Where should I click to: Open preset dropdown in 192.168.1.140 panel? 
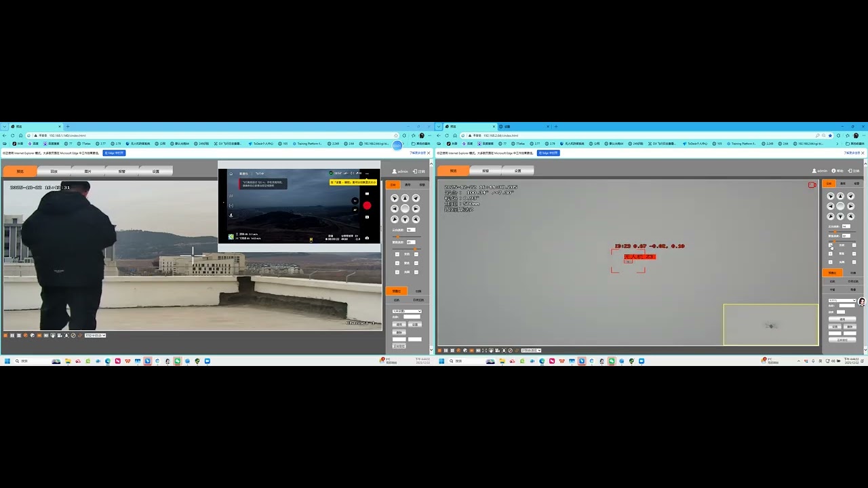[x=407, y=311]
